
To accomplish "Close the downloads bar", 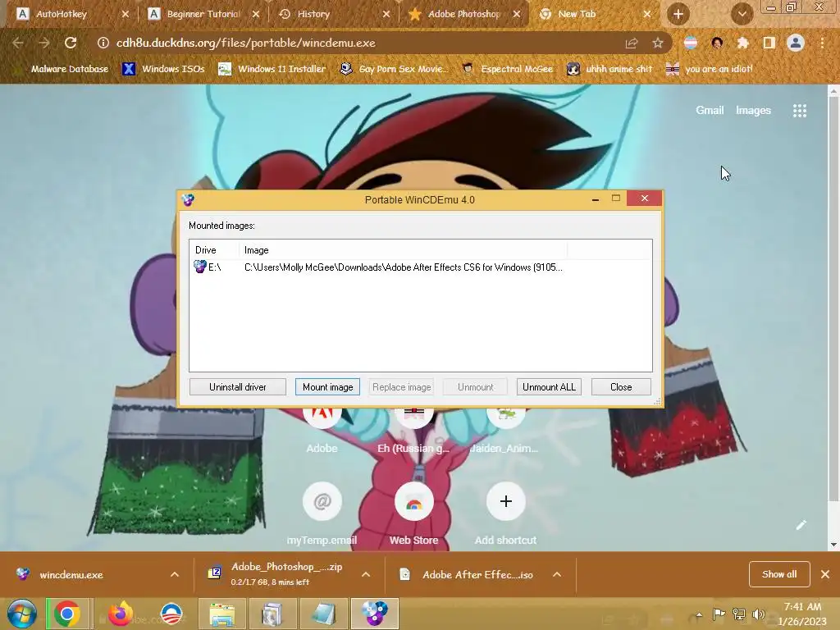I will tap(825, 574).
